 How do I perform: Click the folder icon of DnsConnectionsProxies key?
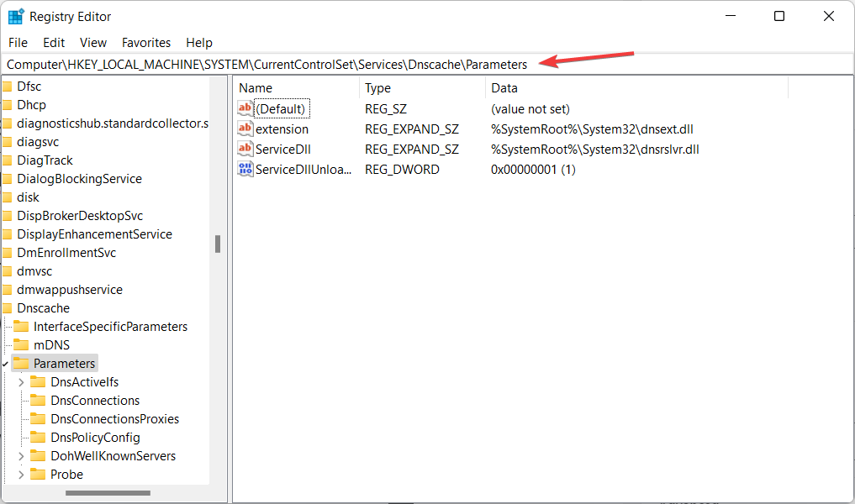click(38, 418)
